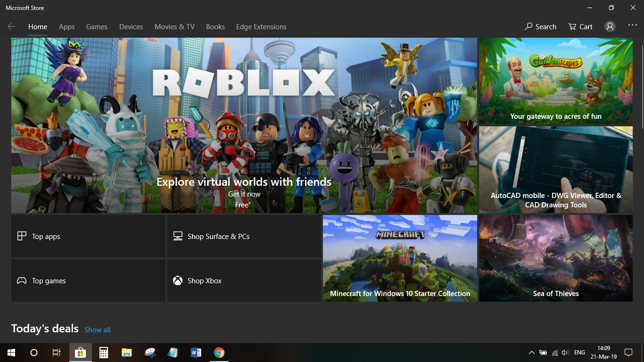This screenshot has width=644, height=362.
Task: Open the Windows Start menu
Action: coord(11,353)
